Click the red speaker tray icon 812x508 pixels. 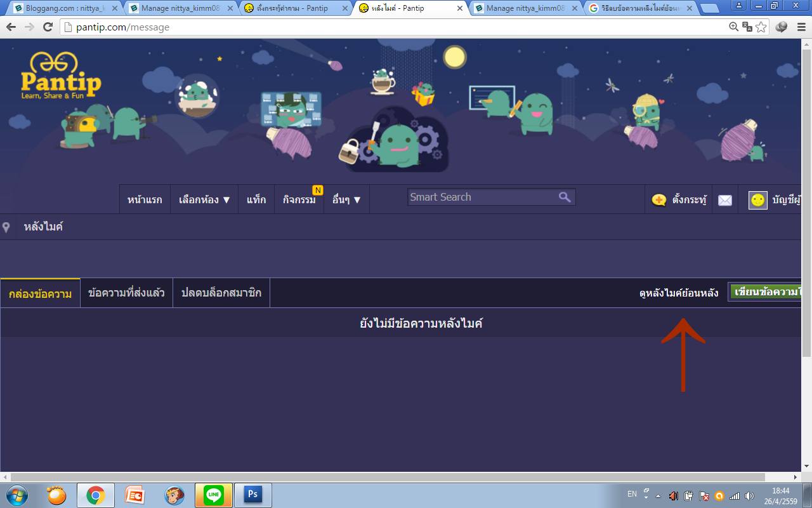(x=674, y=496)
